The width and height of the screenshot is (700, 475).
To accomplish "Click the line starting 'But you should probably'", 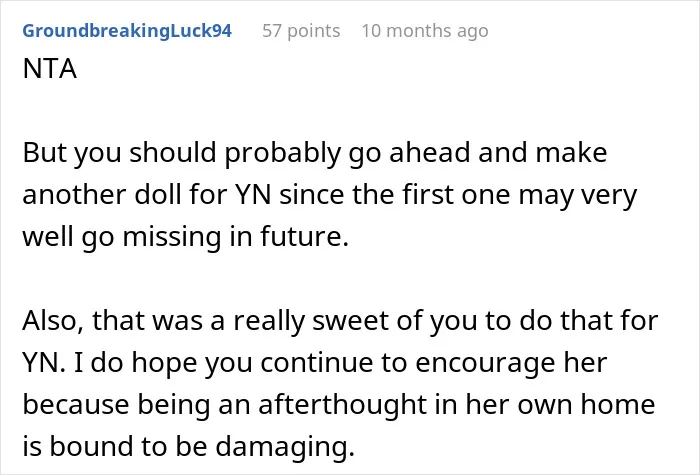I will (x=315, y=153).
